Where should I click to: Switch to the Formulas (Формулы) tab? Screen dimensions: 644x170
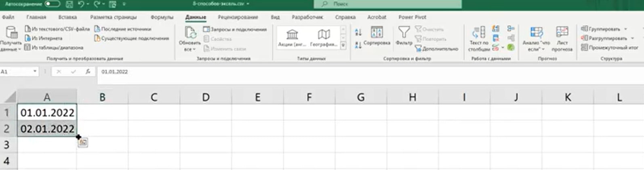[162, 17]
